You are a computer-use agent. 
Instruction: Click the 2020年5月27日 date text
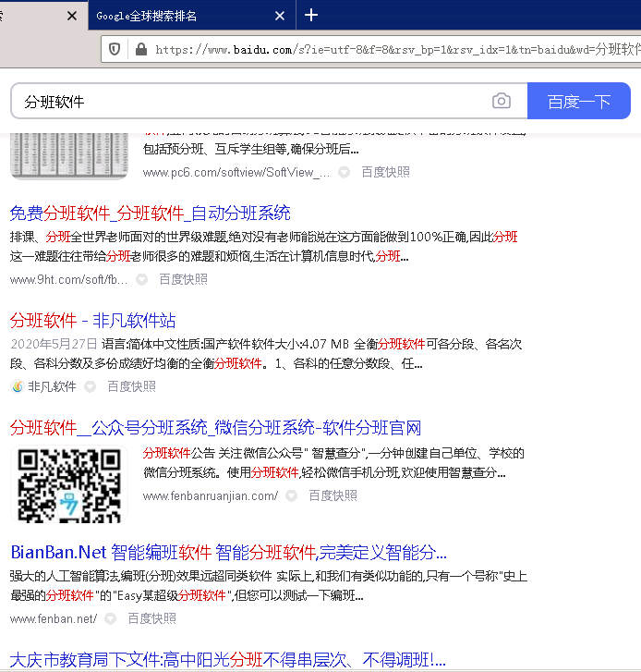pos(54,344)
